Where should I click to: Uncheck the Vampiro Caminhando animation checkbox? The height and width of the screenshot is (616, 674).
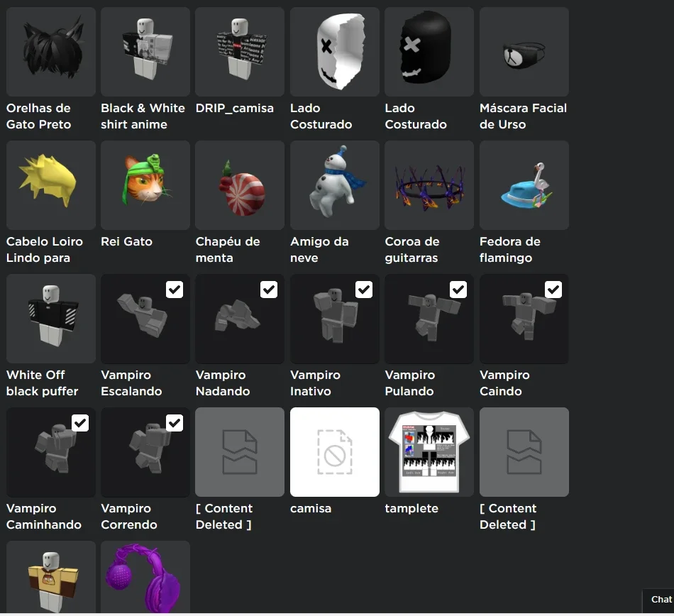80,423
